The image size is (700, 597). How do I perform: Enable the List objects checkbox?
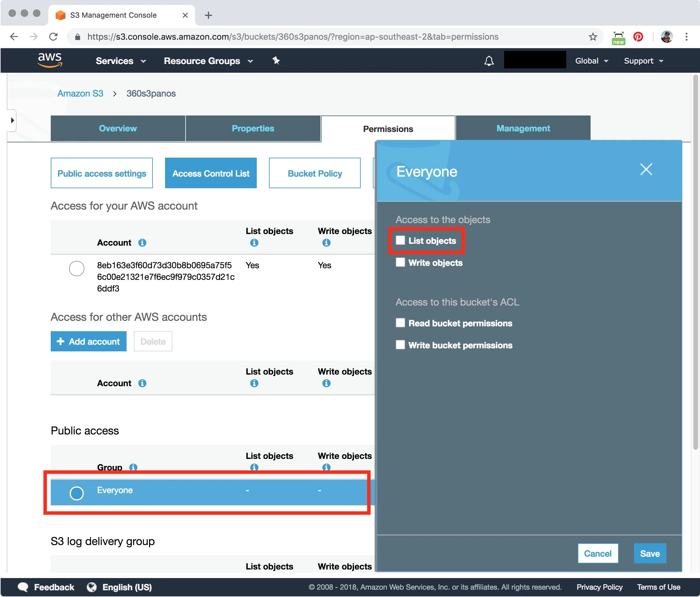coord(400,240)
